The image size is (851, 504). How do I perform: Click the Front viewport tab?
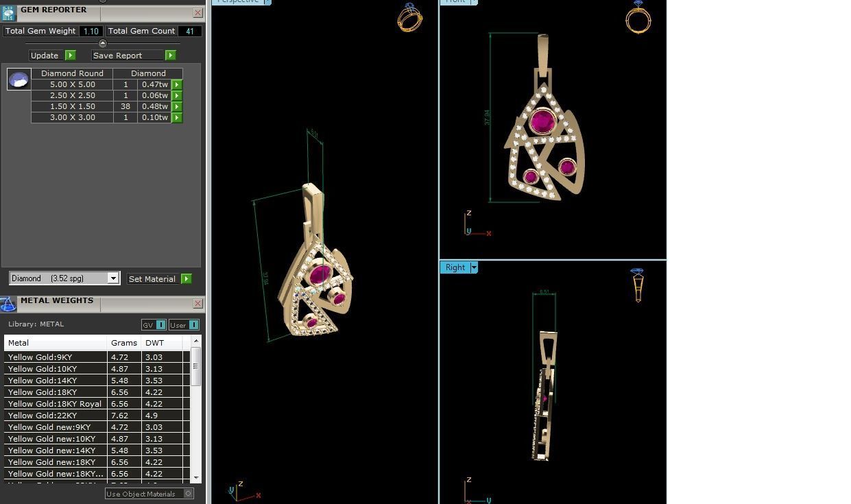click(x=455, y=1)
